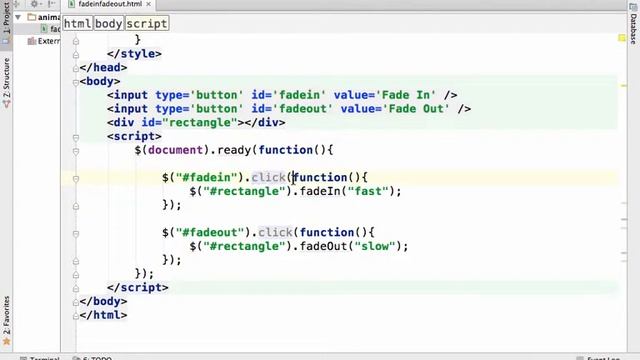Click fold marker at </body> line
Image resolution: width=640 pixels, height=360 pixels.
click(76, 302)
